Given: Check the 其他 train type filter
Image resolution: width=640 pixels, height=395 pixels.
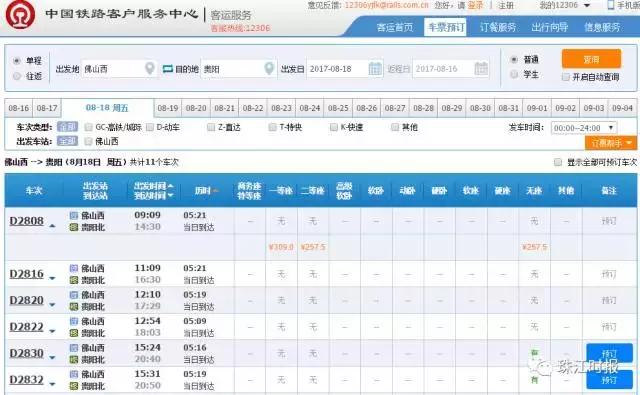Looking at the screenshot, I should point(395,127).
